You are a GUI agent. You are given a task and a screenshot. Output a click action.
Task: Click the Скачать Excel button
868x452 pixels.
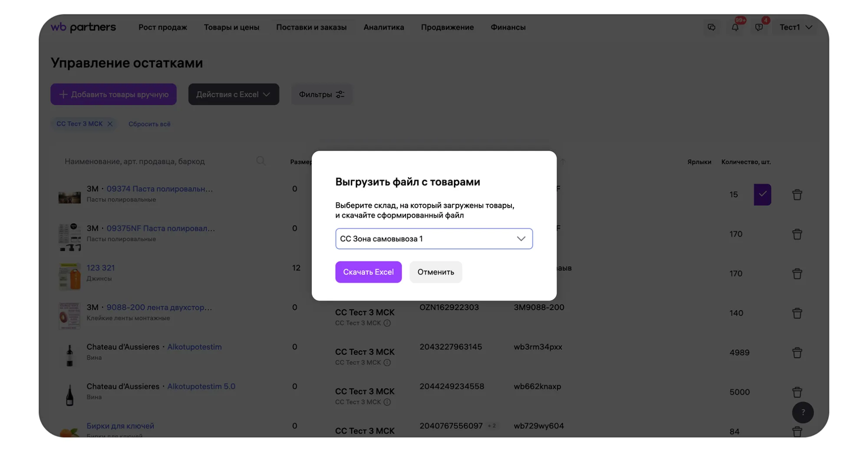[x=368, y=272]
